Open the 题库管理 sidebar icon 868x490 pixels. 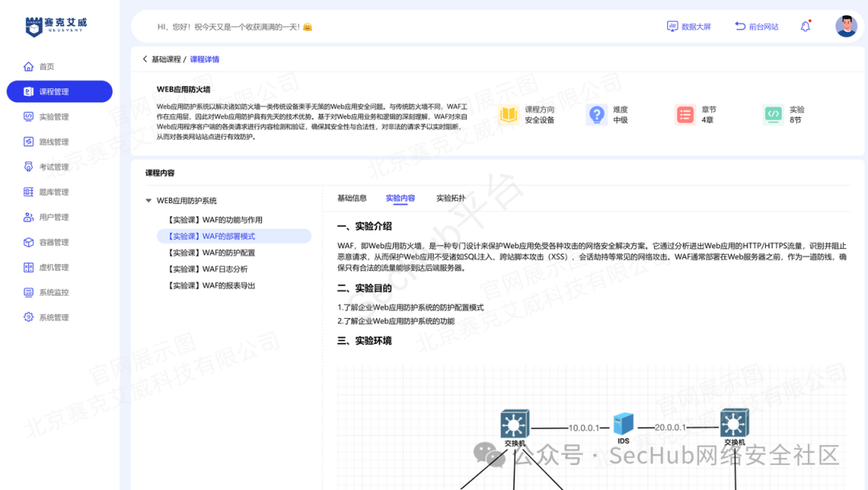coord(28,192)
